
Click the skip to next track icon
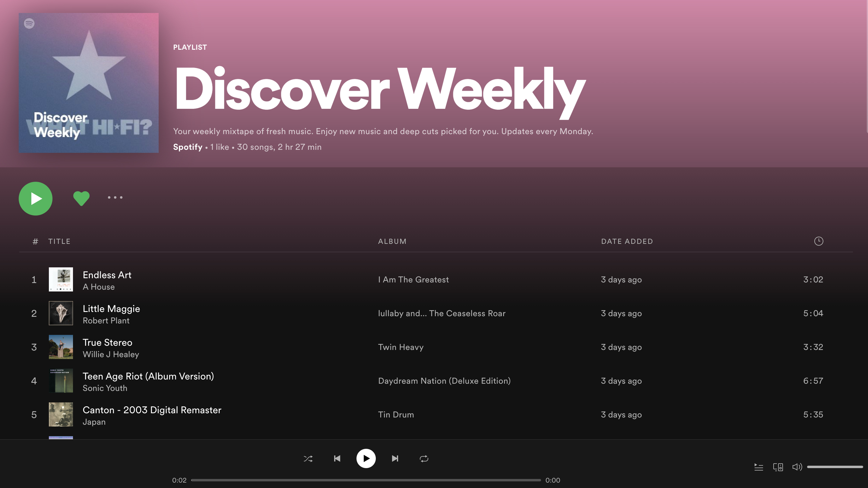395,458
